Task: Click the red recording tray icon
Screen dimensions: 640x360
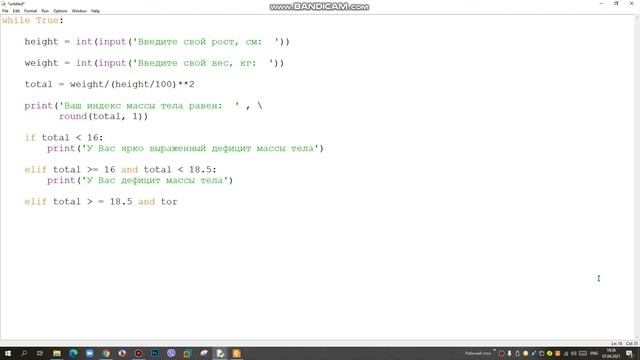Action: coord(502,353)
